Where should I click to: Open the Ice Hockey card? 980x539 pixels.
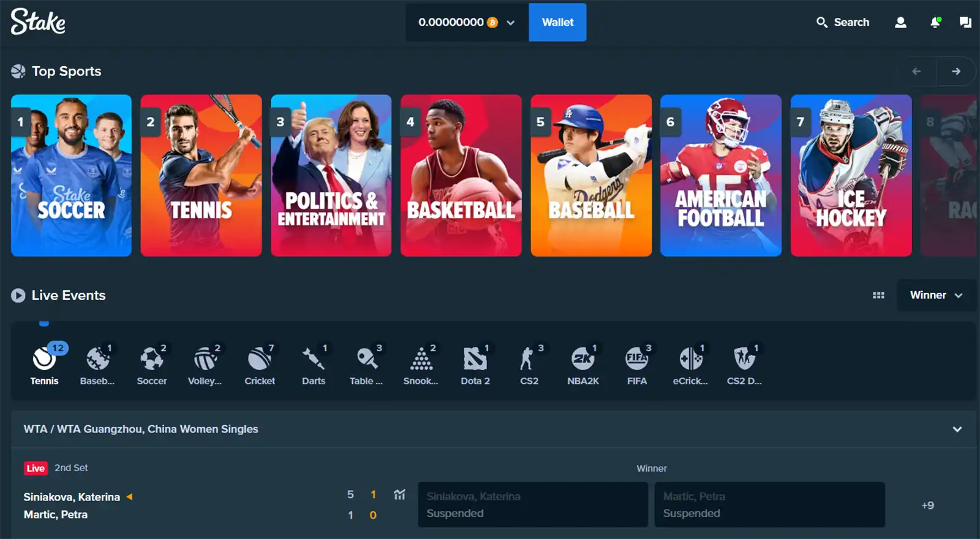pyautogui.click(x=851, y=175)
